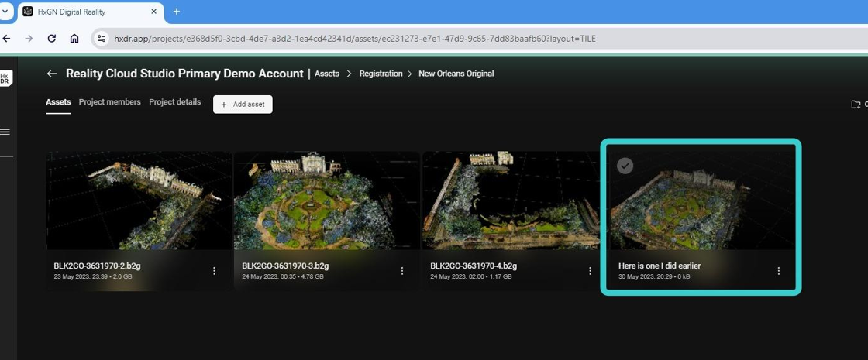The image size is (868, 360).
Task: View site information icon in address bar
Action: [102, 39]
